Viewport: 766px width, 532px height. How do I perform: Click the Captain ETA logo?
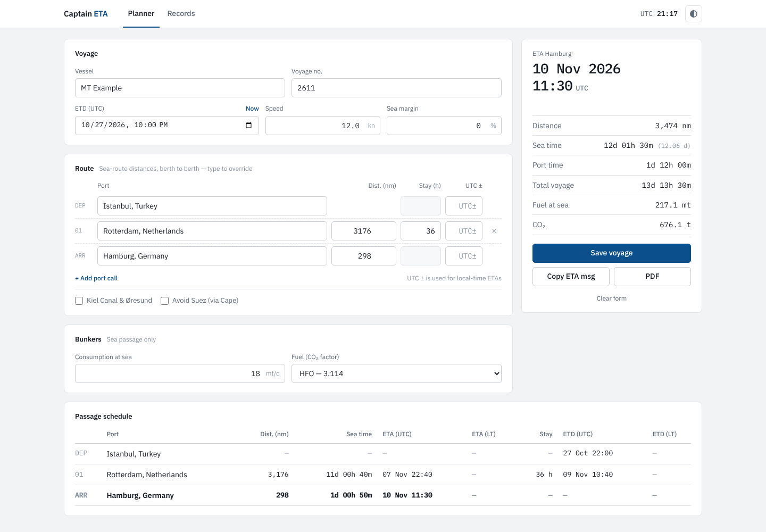[x=86, y=14]
